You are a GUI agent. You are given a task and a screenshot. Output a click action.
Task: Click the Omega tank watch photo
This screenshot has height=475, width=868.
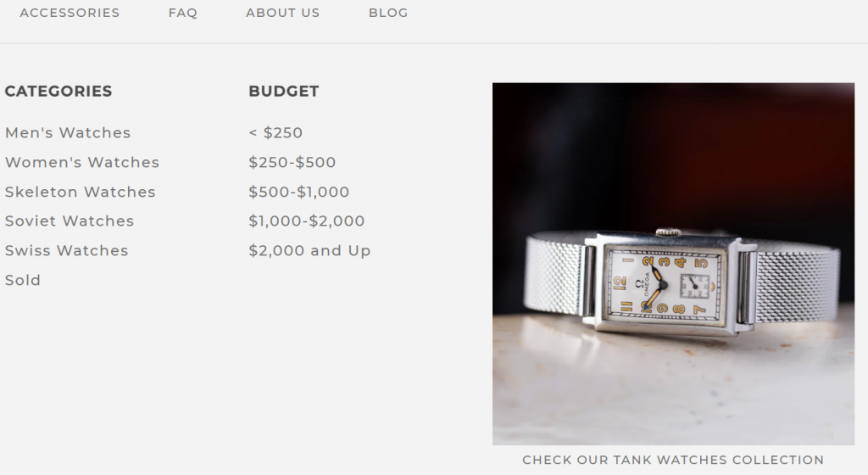pyautogui.click(x=673, y=264)
